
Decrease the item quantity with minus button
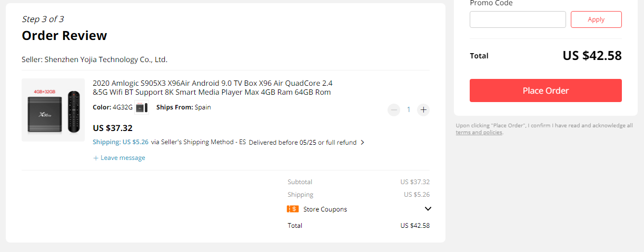point(394,110)
